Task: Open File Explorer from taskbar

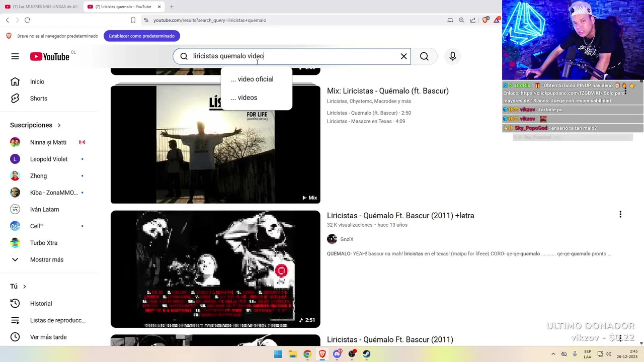Action: 293,354
